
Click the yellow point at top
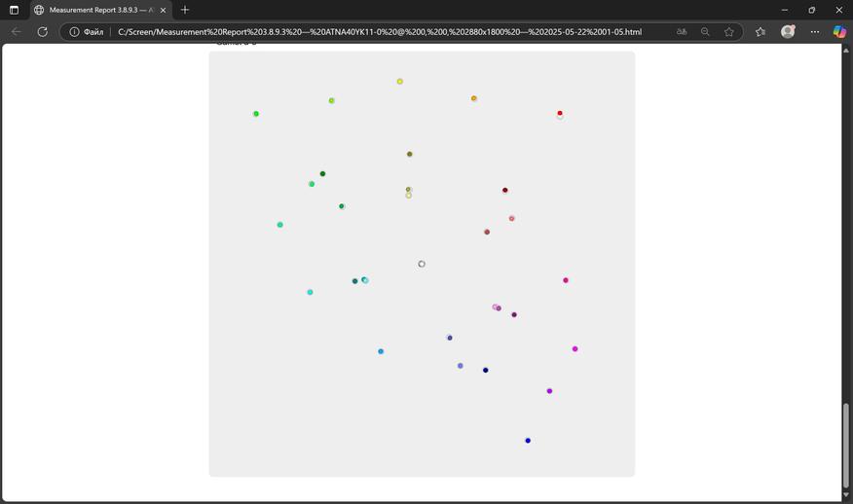coord(400,82)
